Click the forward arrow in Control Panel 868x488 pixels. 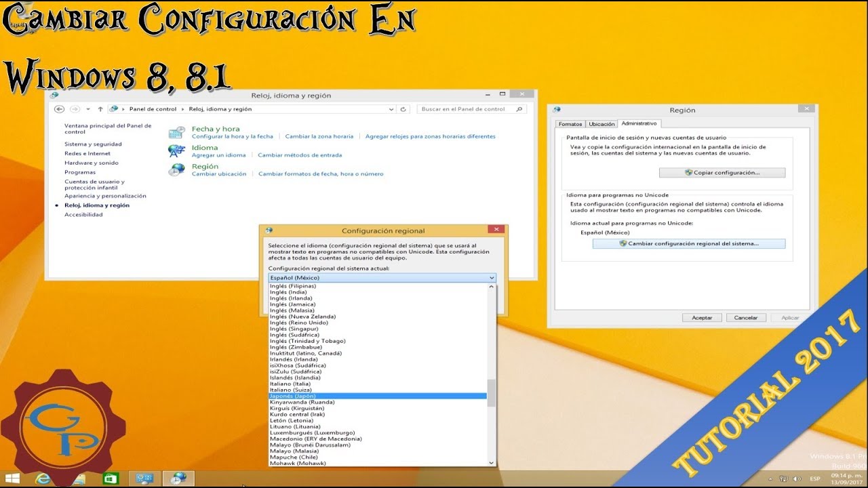click(x=75, y=109)
